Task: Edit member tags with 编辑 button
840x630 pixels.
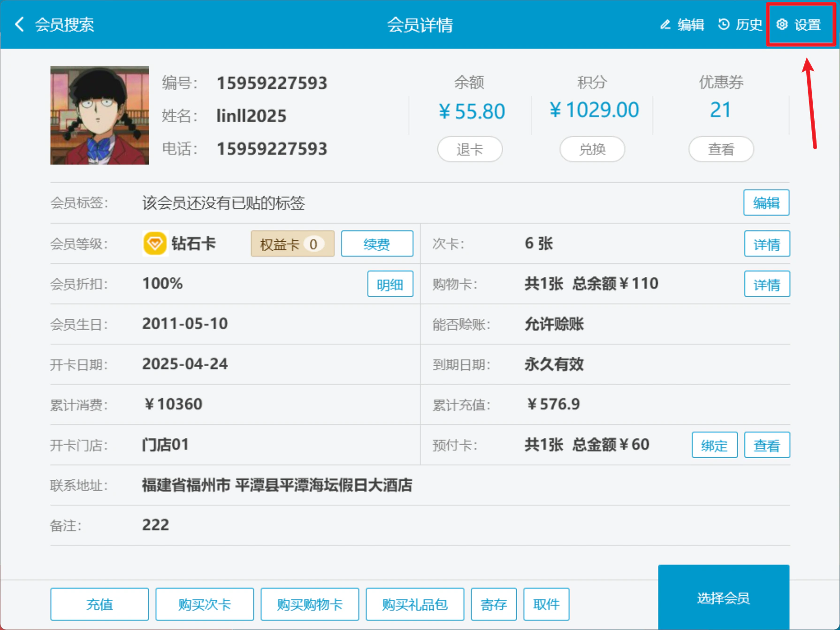Action: [766, 203]
